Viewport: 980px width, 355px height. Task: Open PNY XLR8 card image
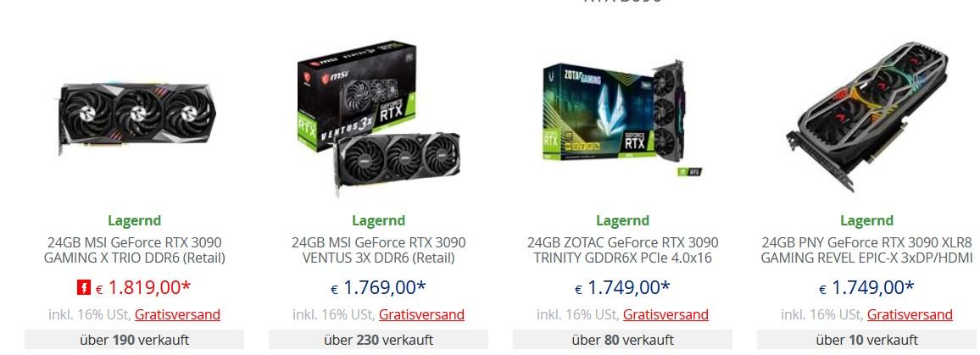pyautogui.click(x=867, y=116)
